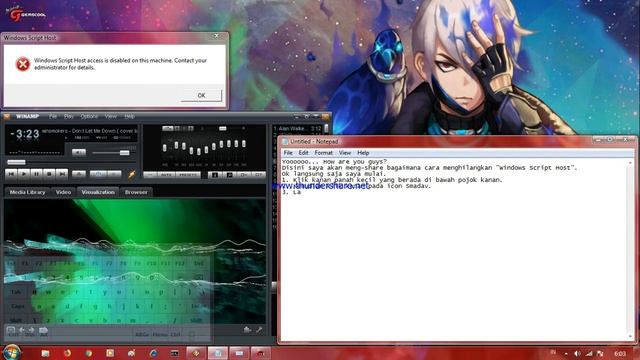Open Notepad Help menu
This screenshot has height=360, width=640.
click(x=363, y=153)
